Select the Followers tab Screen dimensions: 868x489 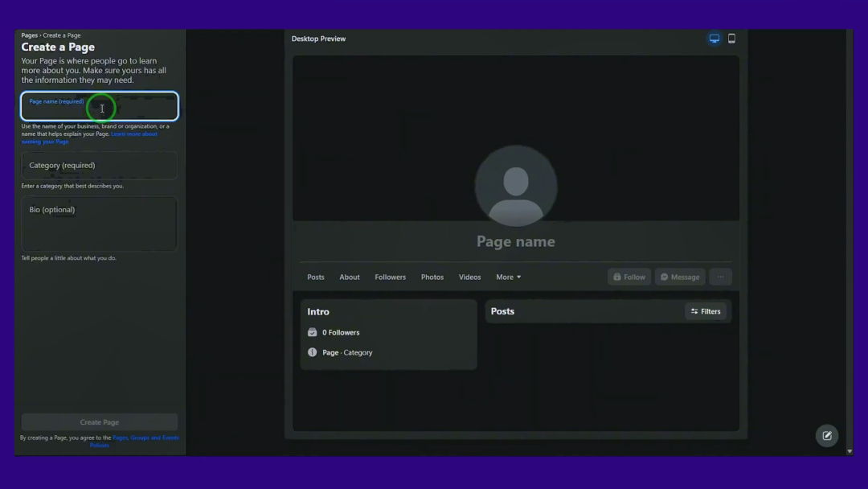click(391, 277)
